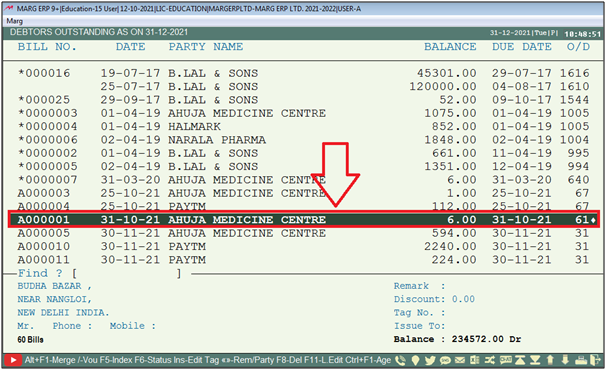Click the Remark field label

[419, 286]
